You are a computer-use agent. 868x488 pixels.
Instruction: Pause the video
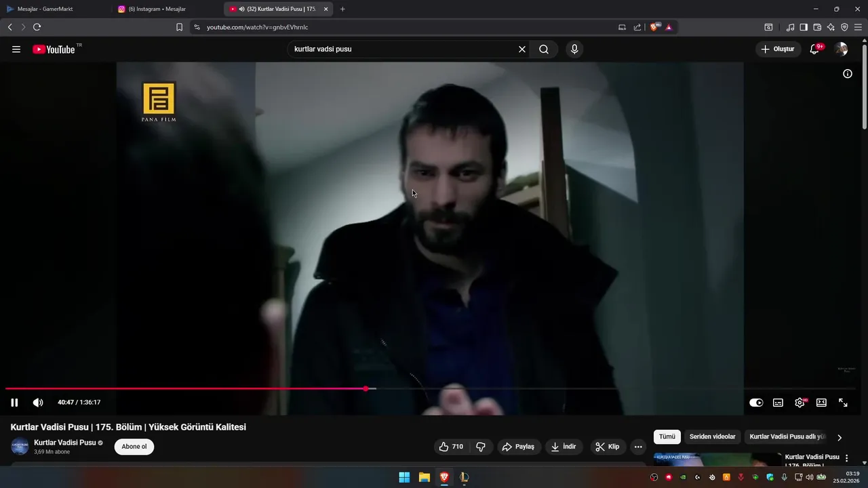click(x=14, y=403)
